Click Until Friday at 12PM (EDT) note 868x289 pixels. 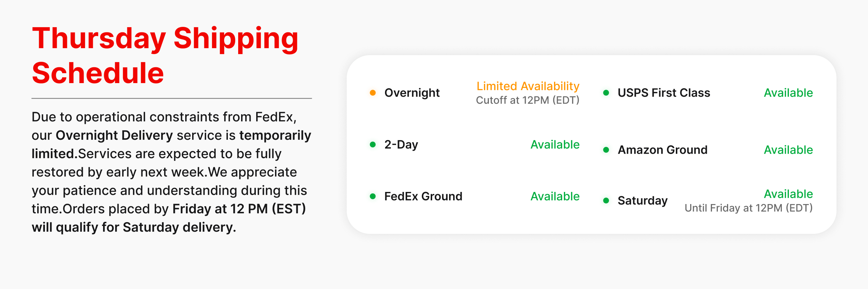(748, 208)
